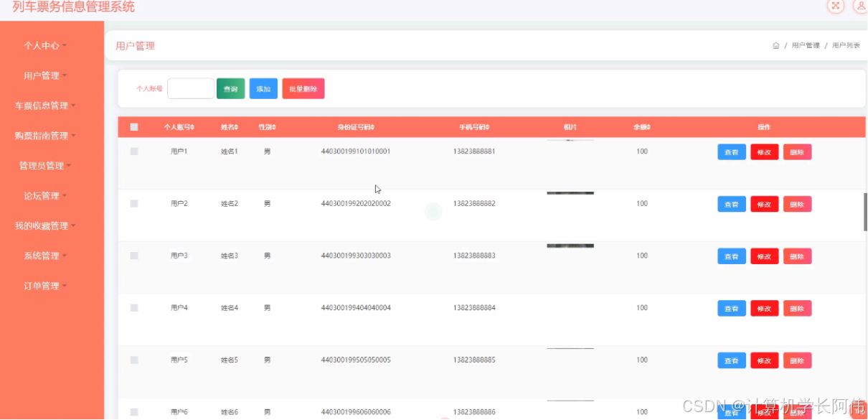Viewport: 868px width, 420px height.
Task: Sort by 身份证号码 column header
Action: [356, 127]
